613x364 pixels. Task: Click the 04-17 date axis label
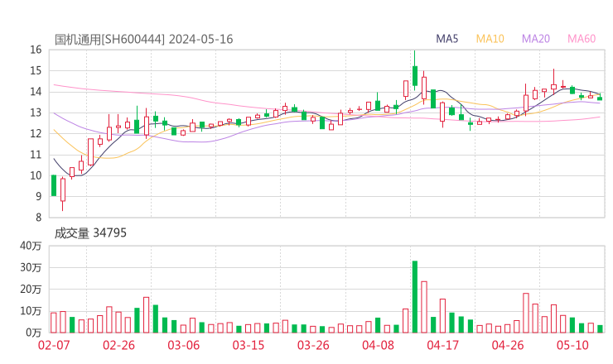[x=442, y=345]
